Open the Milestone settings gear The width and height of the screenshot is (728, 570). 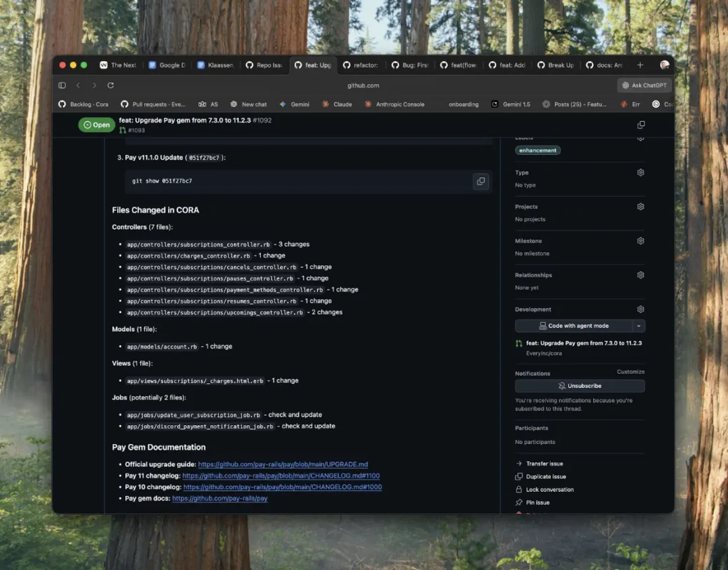point(640,241)
